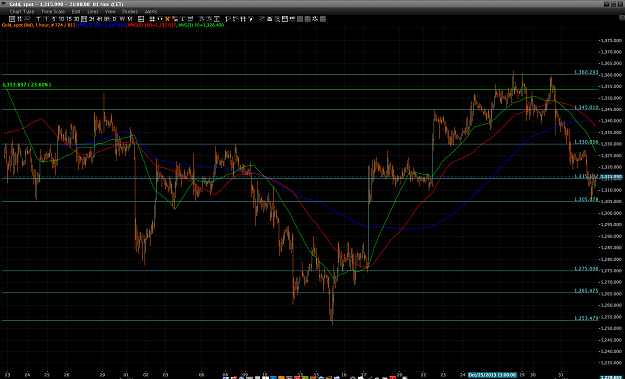Switch to monthly M time scale
The height and width of the screenshot is (379, 625).
130,19
